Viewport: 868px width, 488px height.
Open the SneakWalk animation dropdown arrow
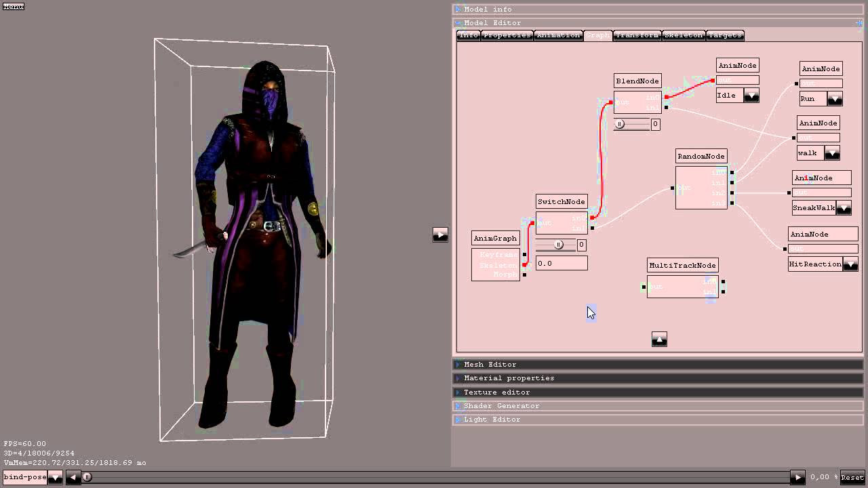point(844,208)
